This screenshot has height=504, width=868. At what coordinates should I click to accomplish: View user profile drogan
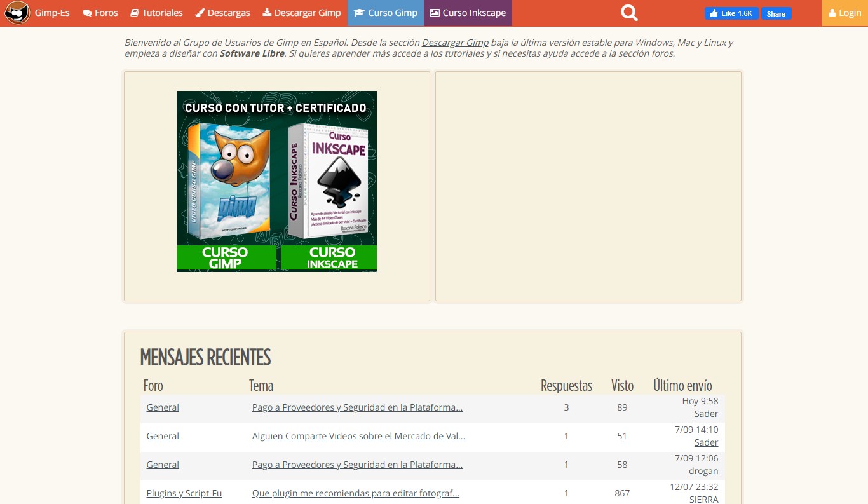point(703,471)
